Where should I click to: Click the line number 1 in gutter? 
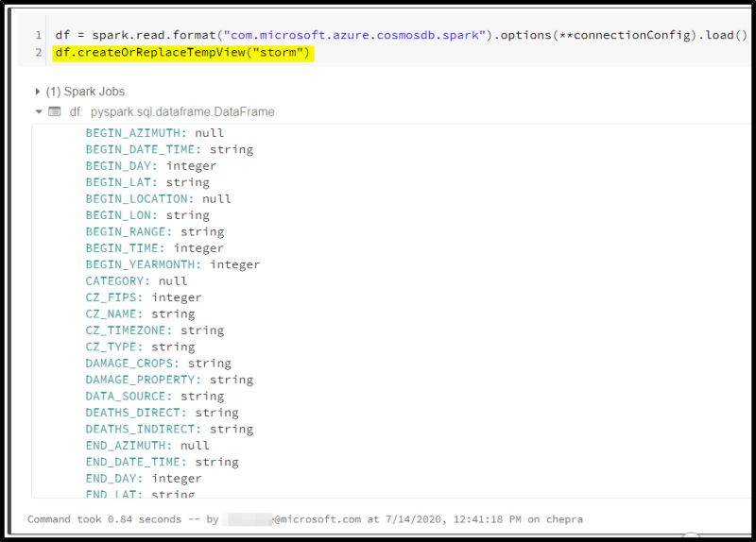point(39,35)
